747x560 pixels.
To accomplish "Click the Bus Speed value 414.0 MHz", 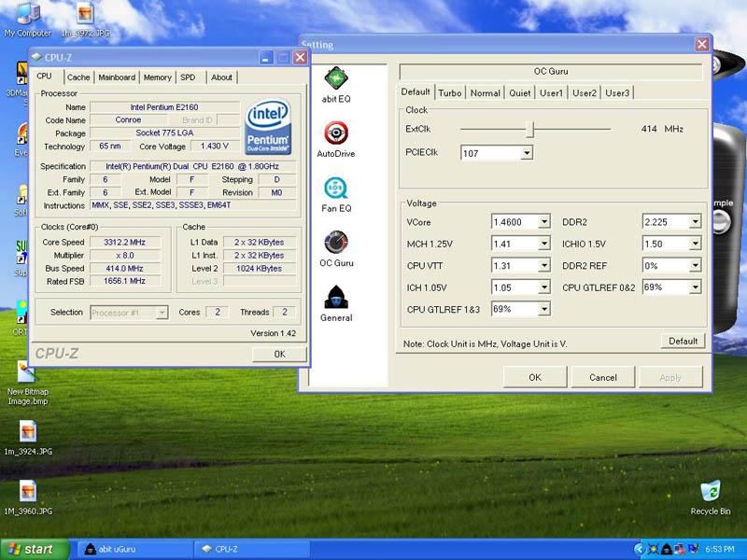I will pyautogui.click(x=125, y=268).
